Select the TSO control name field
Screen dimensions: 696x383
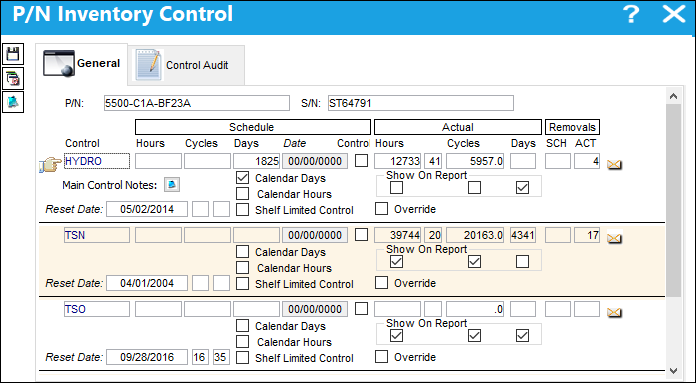tap(97, 309)
